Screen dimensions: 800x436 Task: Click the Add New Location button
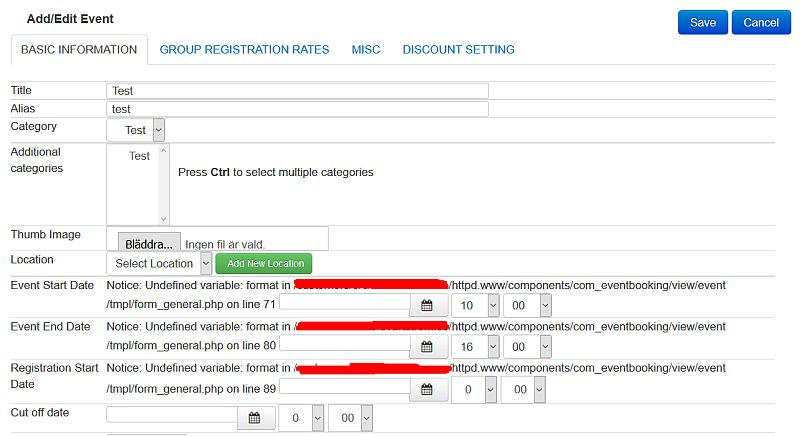point(265,263)
